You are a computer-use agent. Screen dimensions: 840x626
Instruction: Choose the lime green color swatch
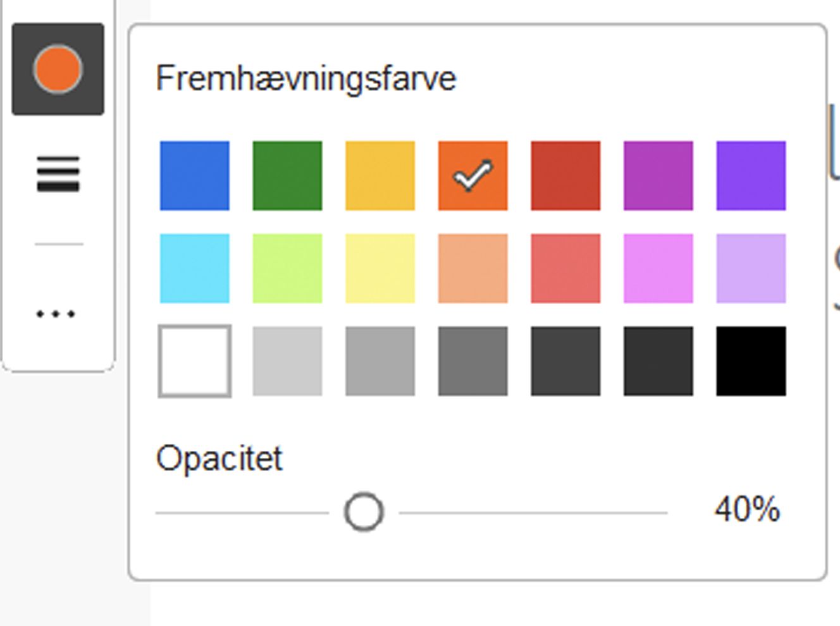tap(287, 268)
